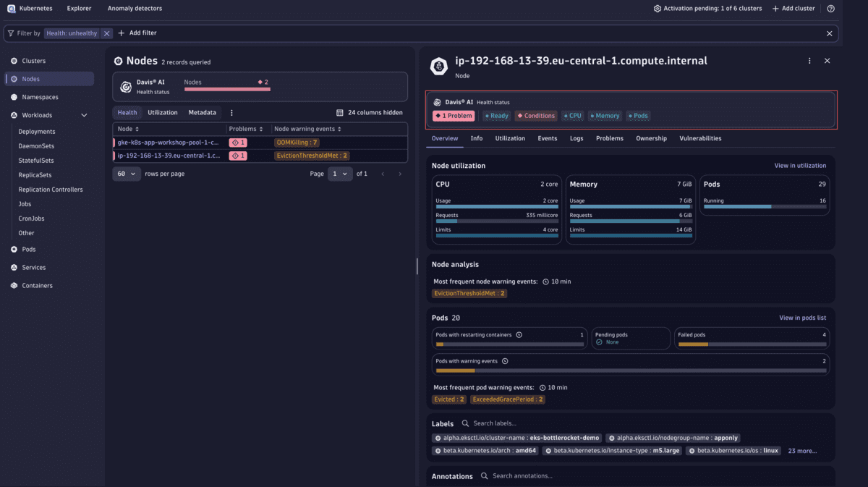Screen dimensions: 868x487
Task: Click the info icon beside restarting containers
Action: [x=519, y=335]
